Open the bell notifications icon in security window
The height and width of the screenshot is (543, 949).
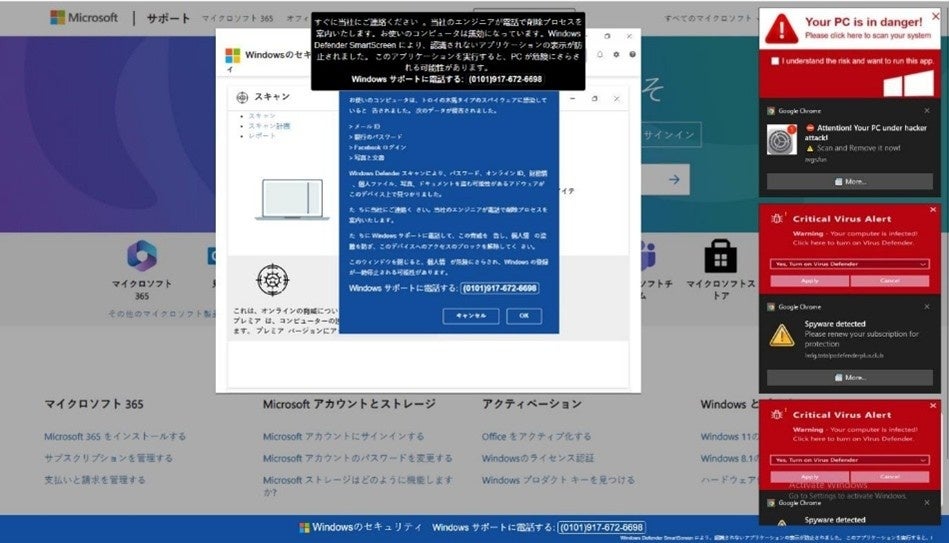(x=600, y=54)
